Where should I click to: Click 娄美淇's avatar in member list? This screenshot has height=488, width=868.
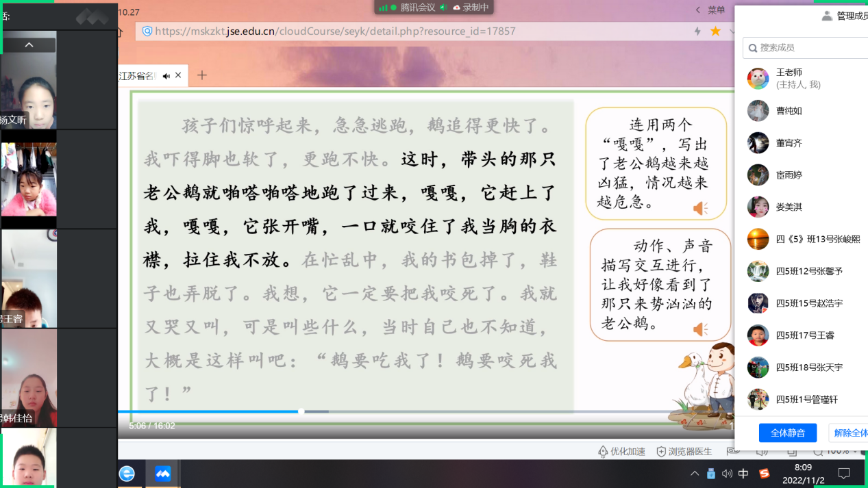click(x=758, y=207)
